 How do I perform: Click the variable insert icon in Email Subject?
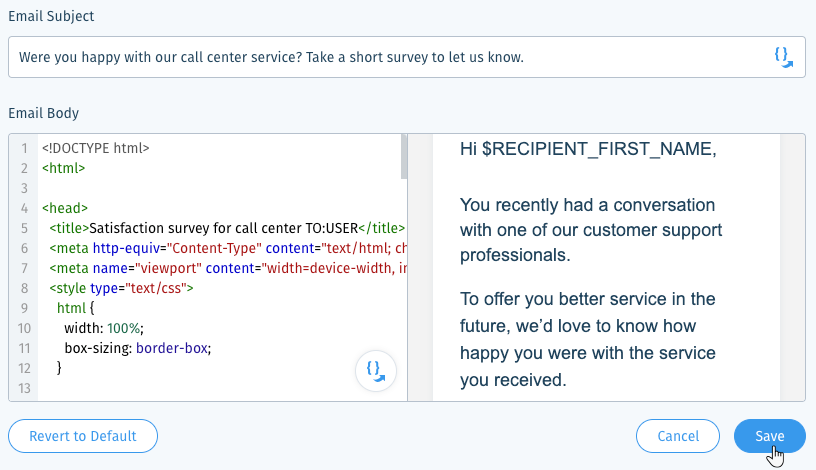[x=783, y=57]
